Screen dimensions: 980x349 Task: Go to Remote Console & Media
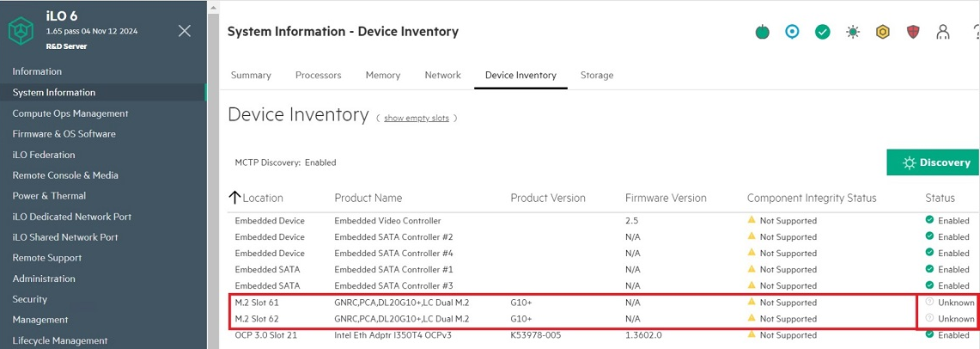click(65, 175)
